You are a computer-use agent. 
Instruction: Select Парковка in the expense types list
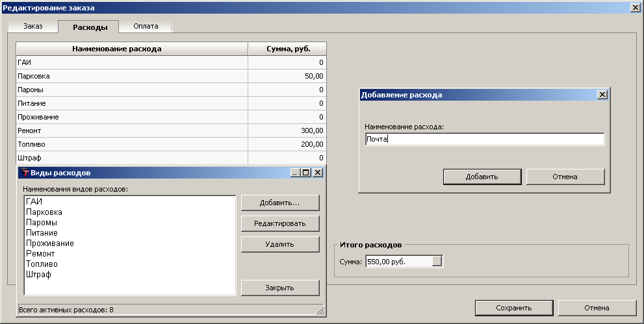(44, 212)
